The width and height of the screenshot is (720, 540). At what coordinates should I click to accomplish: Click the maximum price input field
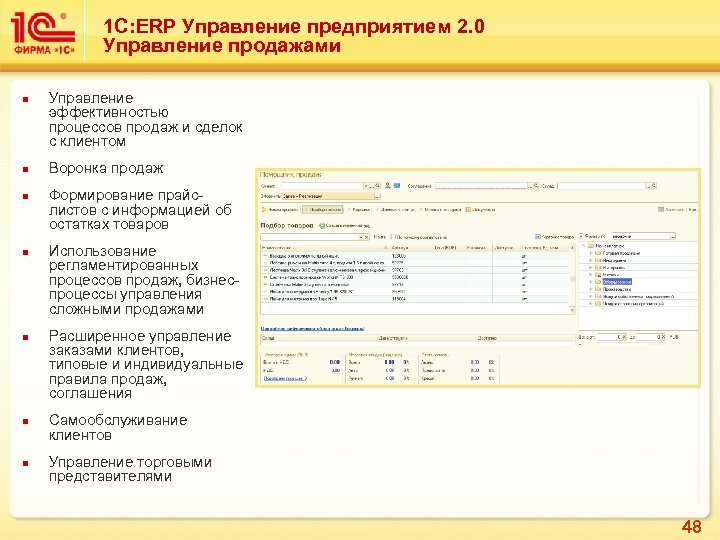pyautogui.click(x=646, y=337)
